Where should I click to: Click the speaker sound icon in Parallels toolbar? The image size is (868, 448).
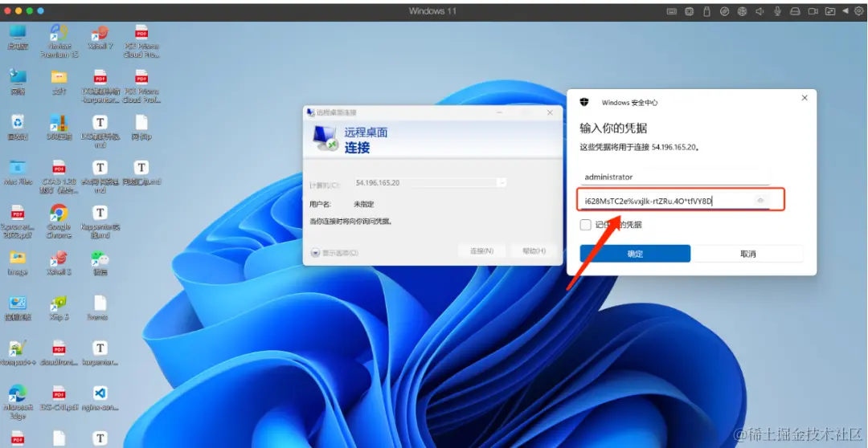(759, 11)
